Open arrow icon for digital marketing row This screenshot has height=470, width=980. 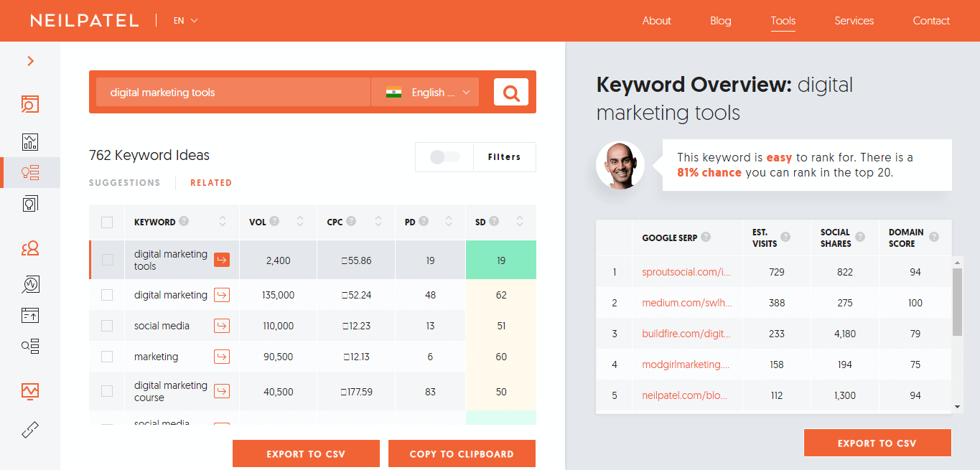[x=222, y=295]
